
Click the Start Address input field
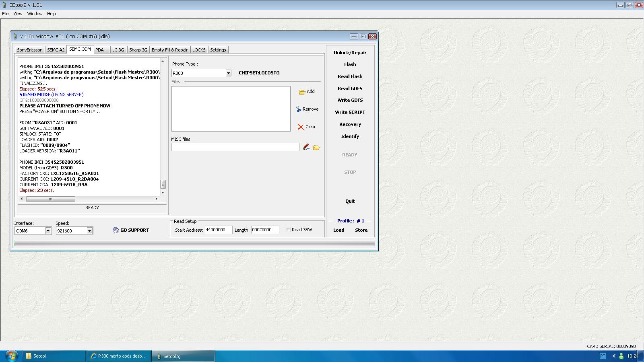(x=219, y=230)
